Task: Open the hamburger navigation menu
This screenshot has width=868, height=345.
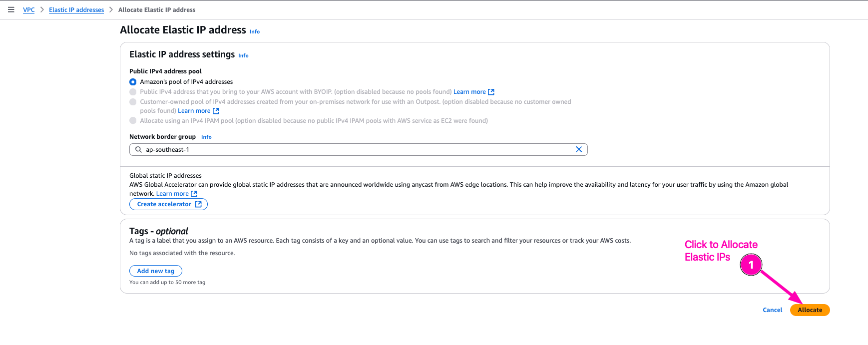Action: [11, 9]
